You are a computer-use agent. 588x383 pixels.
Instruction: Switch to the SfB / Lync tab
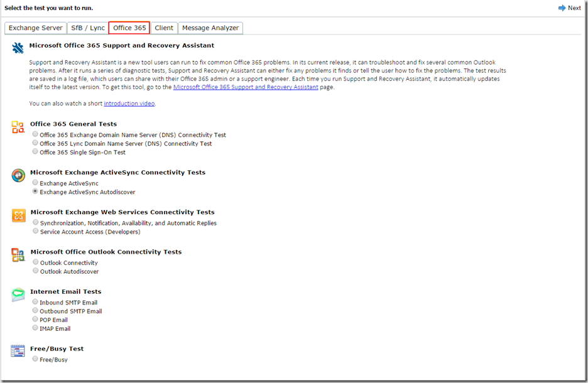pyautogui.click(x=87, y=28)
